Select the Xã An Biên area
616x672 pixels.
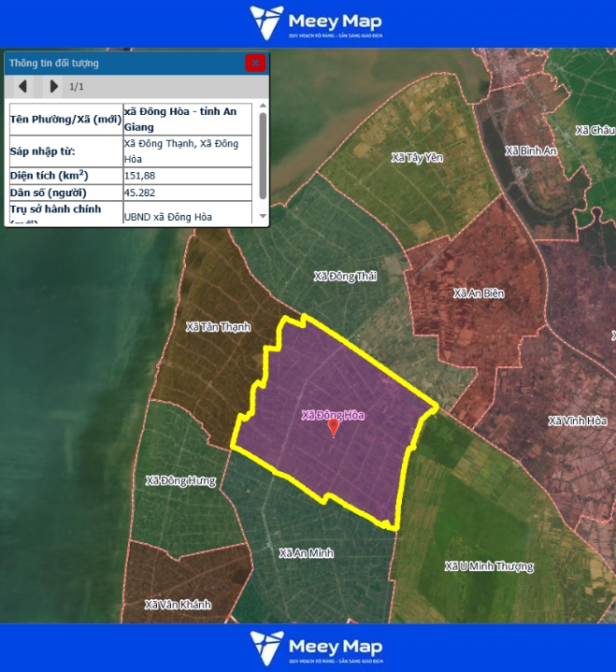pos(479,293)
